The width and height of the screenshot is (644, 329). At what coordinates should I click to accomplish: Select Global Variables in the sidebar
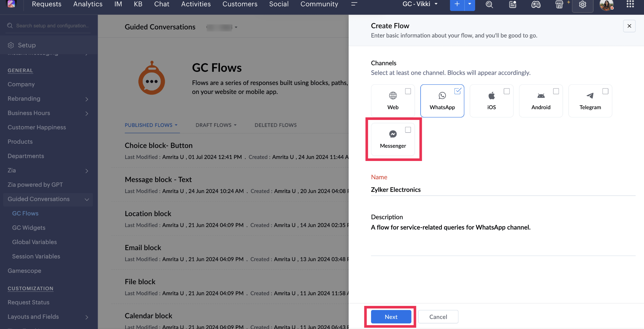[x=34, y=242]
